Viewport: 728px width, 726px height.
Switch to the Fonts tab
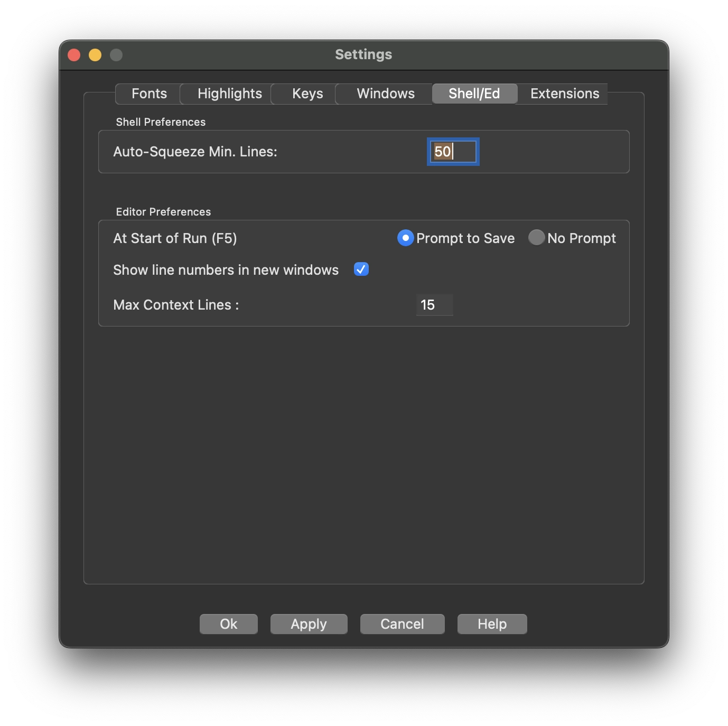click(x=148, y=94)
